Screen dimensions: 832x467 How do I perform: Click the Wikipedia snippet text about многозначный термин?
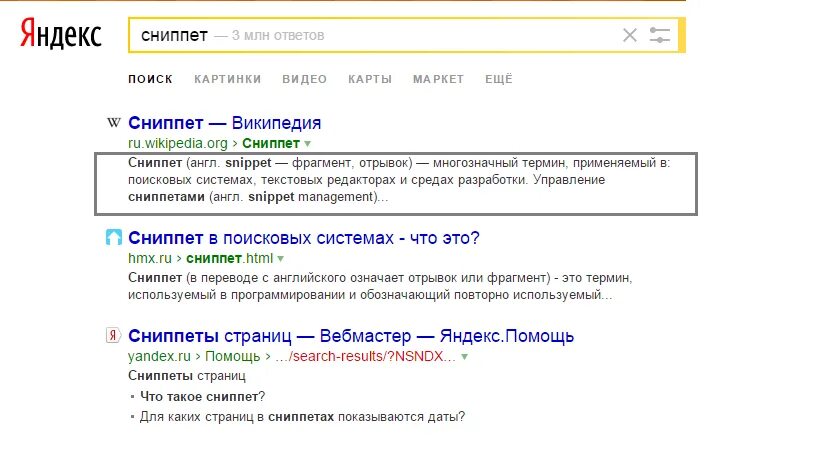click(398, 180)
